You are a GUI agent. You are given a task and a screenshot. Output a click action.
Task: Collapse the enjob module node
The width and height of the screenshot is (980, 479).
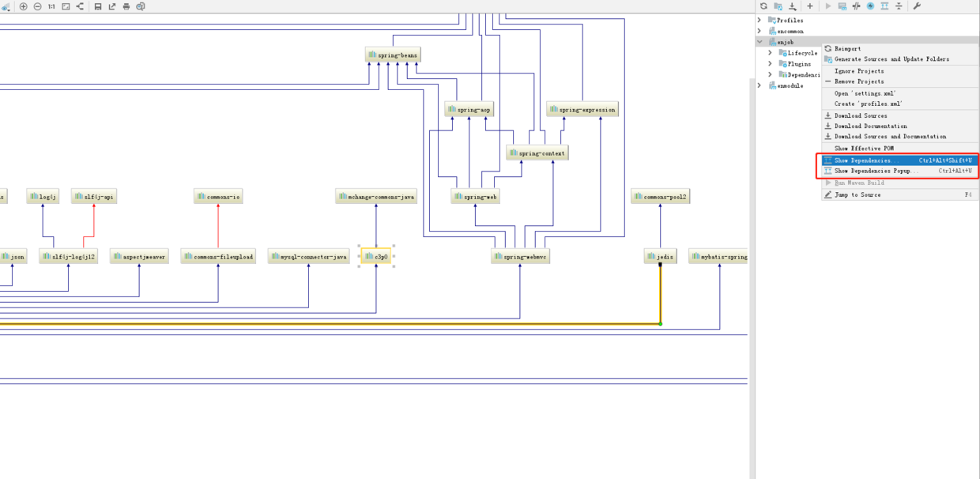click(759, 42)
